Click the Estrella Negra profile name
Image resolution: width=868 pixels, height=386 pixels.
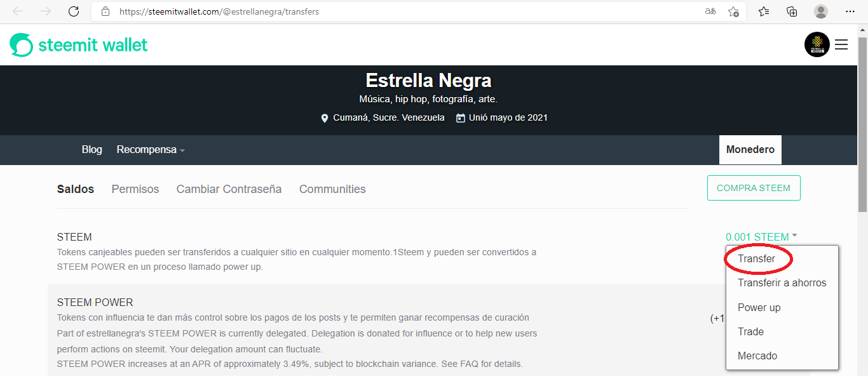click(x=428, y=81)
